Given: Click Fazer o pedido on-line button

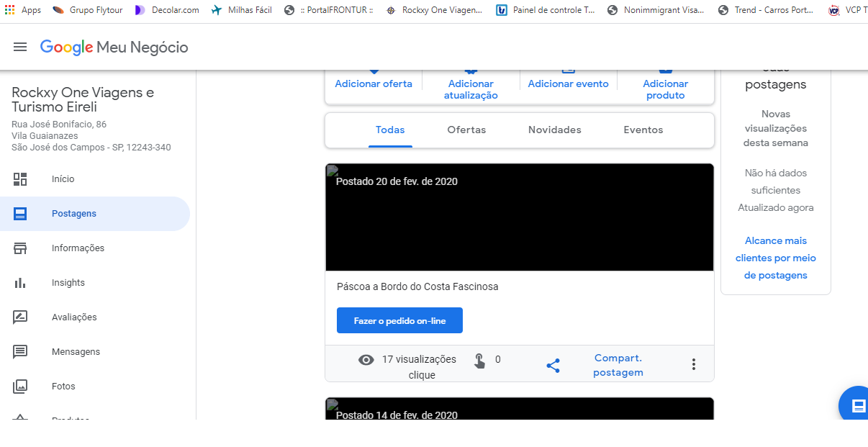Looking at the screenshot, I should tap(399, 321).
